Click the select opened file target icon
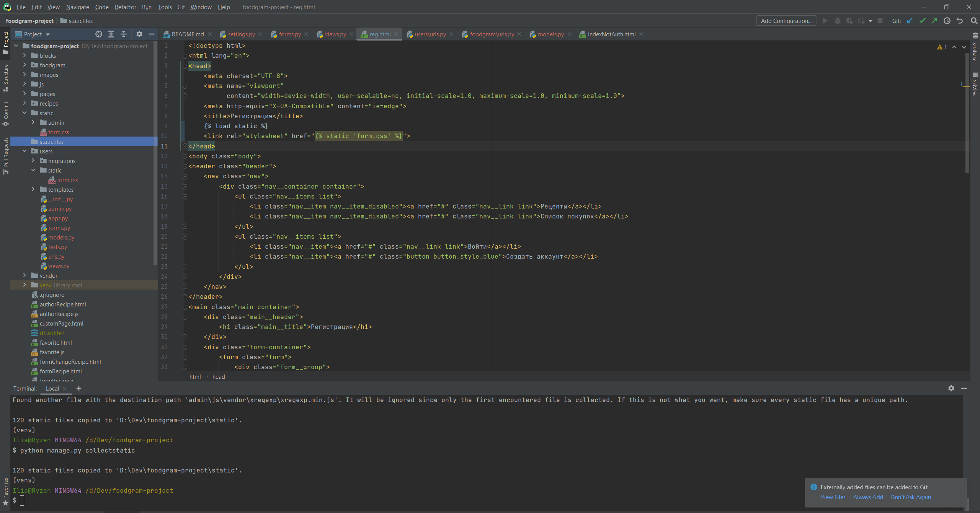The height and width of the screenshot is (513, 980). (x=99, y=34)
